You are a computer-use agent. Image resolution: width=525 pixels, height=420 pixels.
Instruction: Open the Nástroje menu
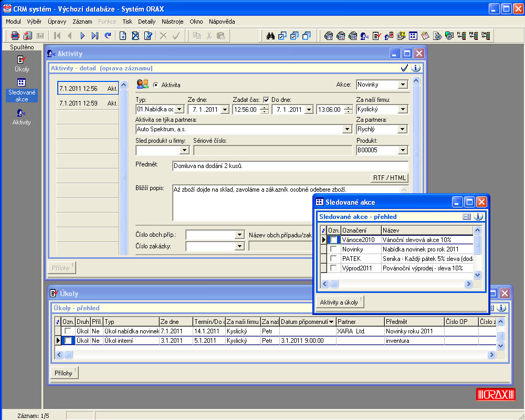(x=172, y=22)
